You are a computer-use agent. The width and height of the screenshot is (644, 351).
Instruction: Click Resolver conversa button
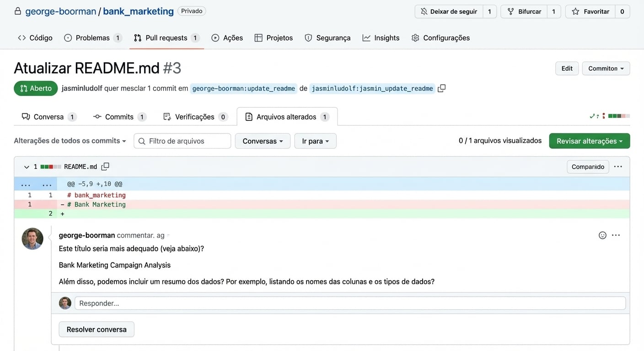click(97, 330)
